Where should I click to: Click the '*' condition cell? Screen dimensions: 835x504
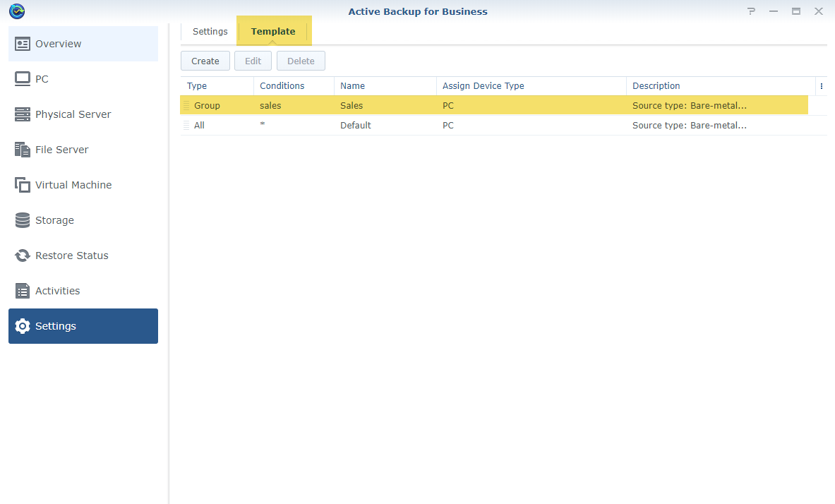click(x=263, y=125)
